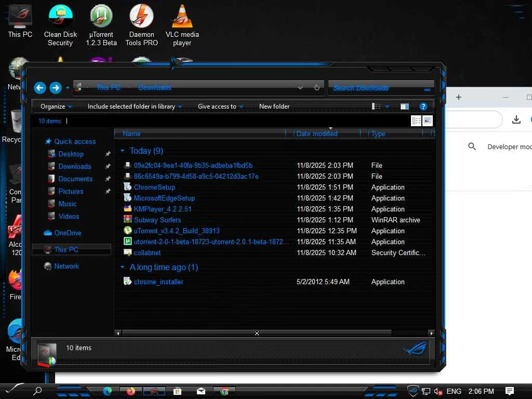532x399 pixels.
Task: Open Microsoft Store from the taskbar
Action: point(177,391)
